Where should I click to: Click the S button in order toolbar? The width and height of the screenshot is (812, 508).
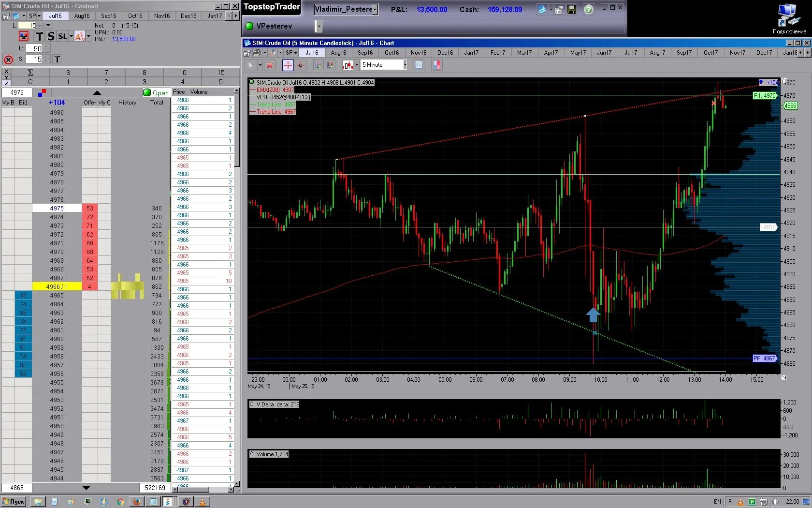point(51,36)
